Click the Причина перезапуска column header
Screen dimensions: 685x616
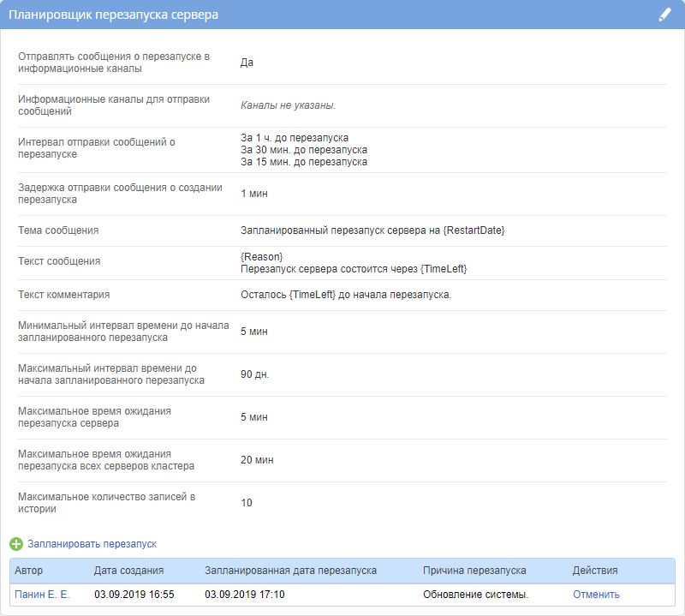click(x=474, y=571)
